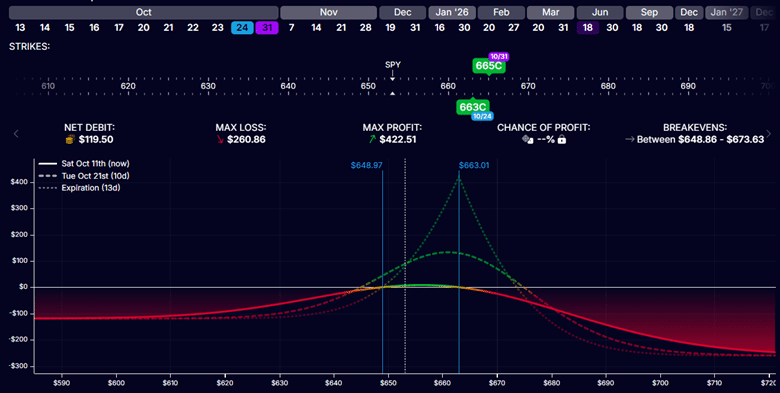This screenshot has width=780, height=393.
Task: Open the Nov month header
Action: click(x=328, y=12)
